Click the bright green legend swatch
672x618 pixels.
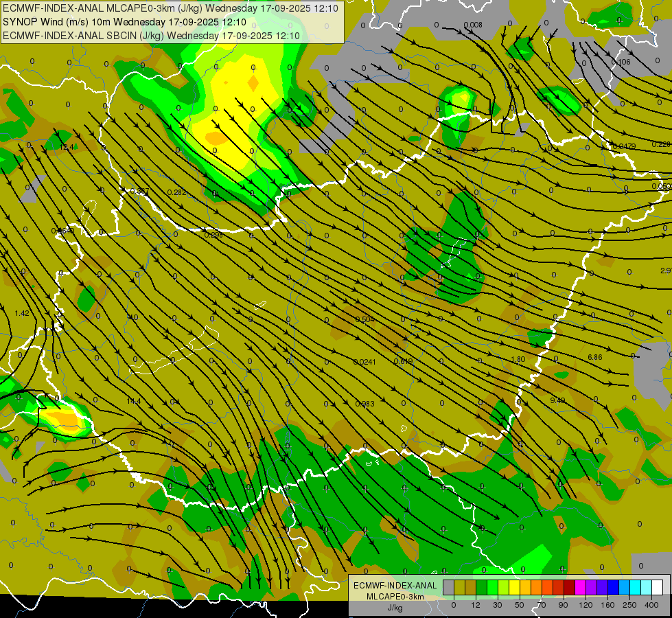[492, 587]
